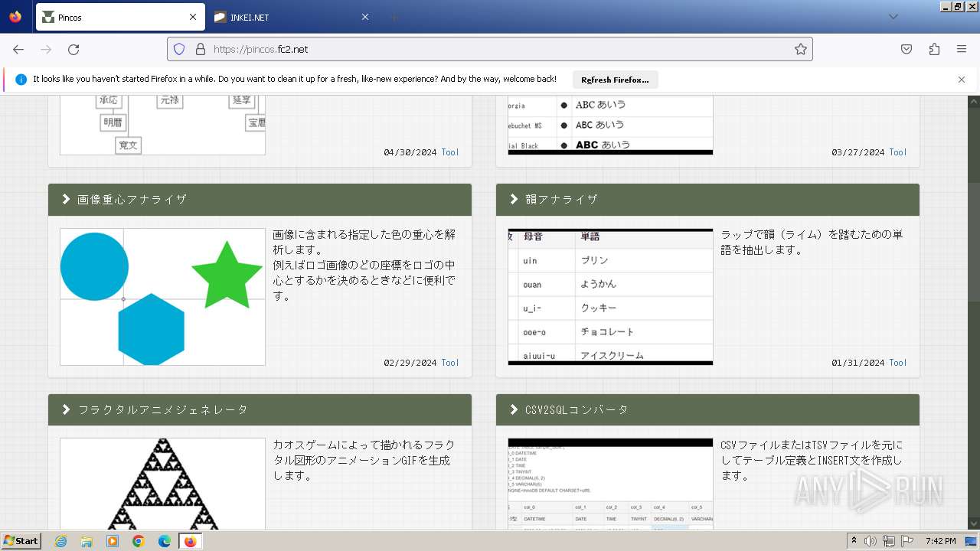Image resolution: width=980 pixels, height=551 pixels.
Task: Go back to the previous page
Action: (18, 49)
